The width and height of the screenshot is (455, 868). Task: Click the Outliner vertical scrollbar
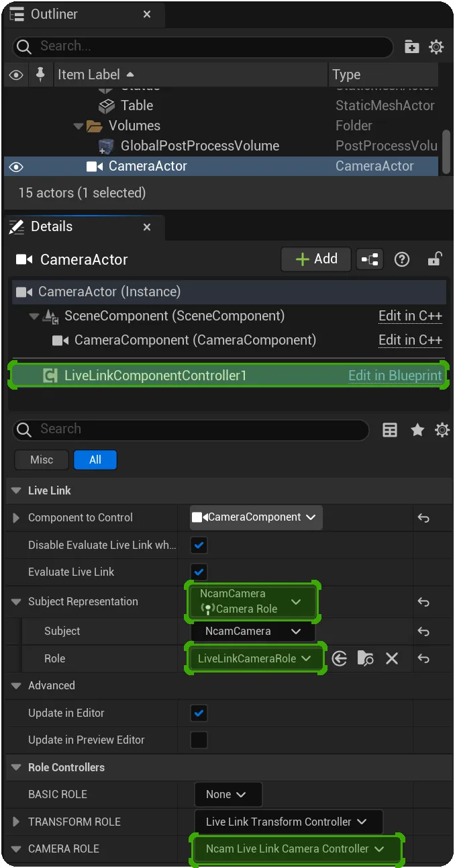click(x=446, y=151)
